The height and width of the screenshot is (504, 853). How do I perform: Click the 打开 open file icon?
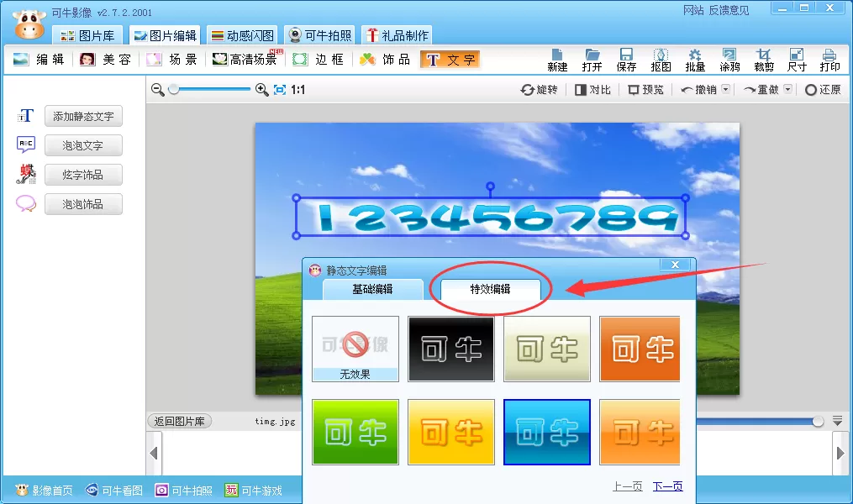coord(592,60)
